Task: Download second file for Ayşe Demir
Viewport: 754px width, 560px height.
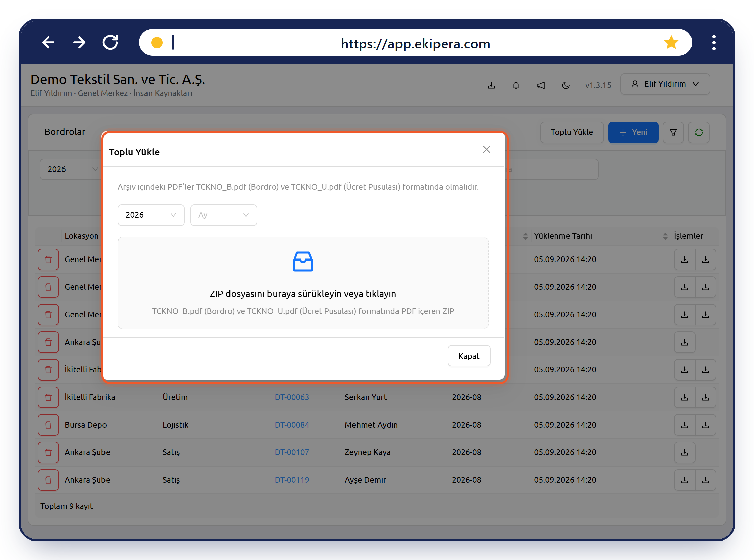Action: [x=705, y=480]
